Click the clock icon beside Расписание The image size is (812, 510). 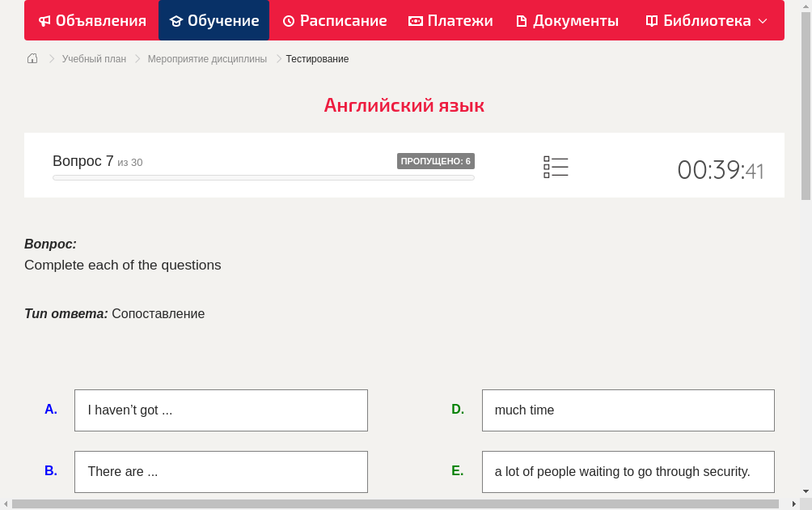(x=287, y=20)
